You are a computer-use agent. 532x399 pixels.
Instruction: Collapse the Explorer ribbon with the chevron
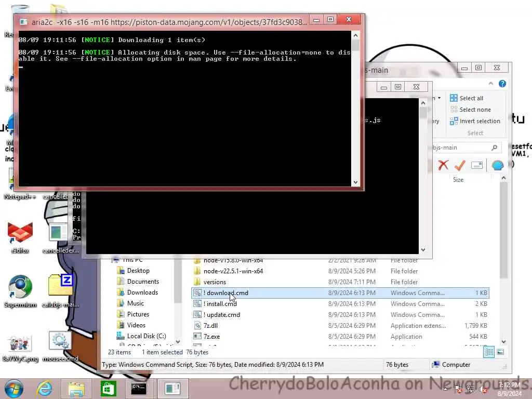click(490, 84)
